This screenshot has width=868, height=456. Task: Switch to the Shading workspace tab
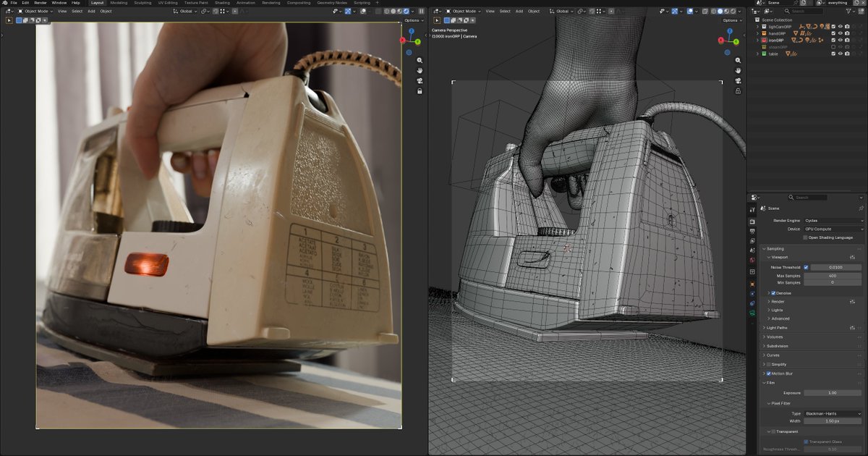pos(222,3)
